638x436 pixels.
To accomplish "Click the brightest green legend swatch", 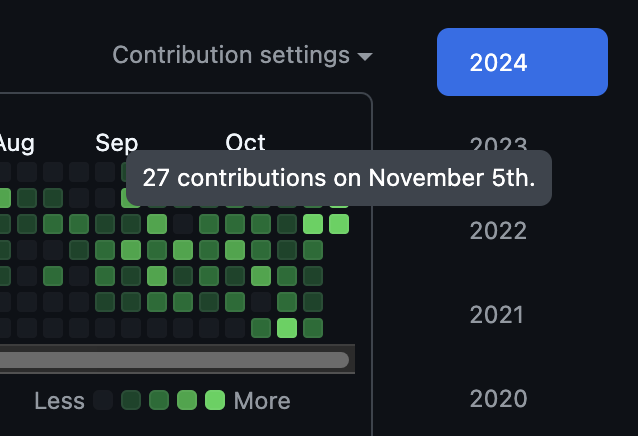I will (x=215, y=400).
